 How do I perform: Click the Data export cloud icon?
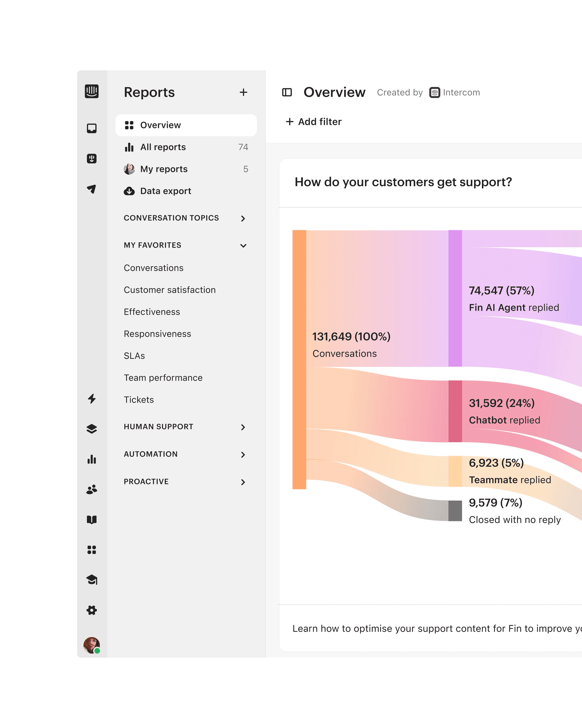129,191
